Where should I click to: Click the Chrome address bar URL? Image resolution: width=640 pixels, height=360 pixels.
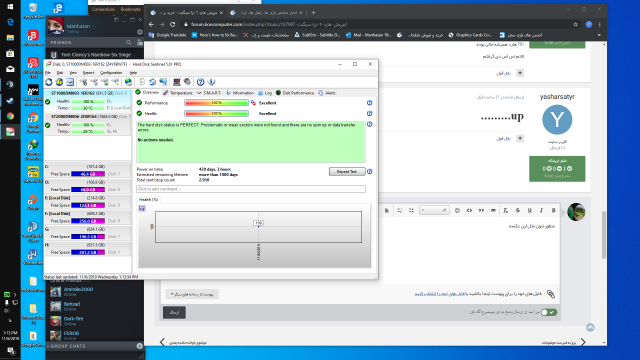(x=269, y=24)
